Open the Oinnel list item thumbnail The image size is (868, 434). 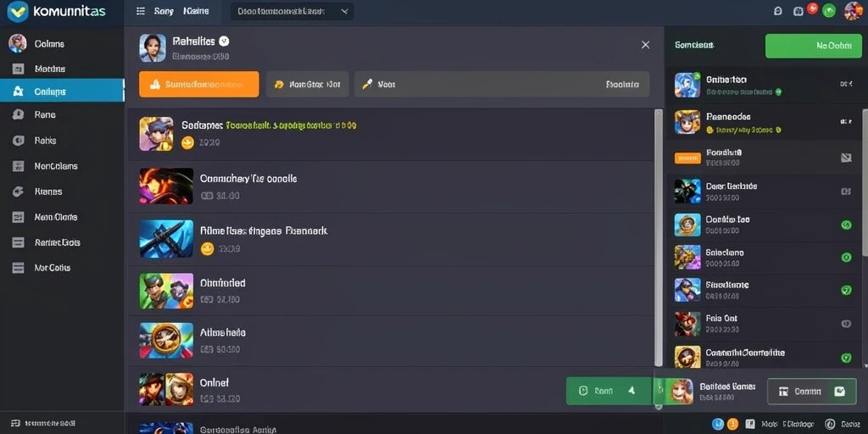(167, 389)
